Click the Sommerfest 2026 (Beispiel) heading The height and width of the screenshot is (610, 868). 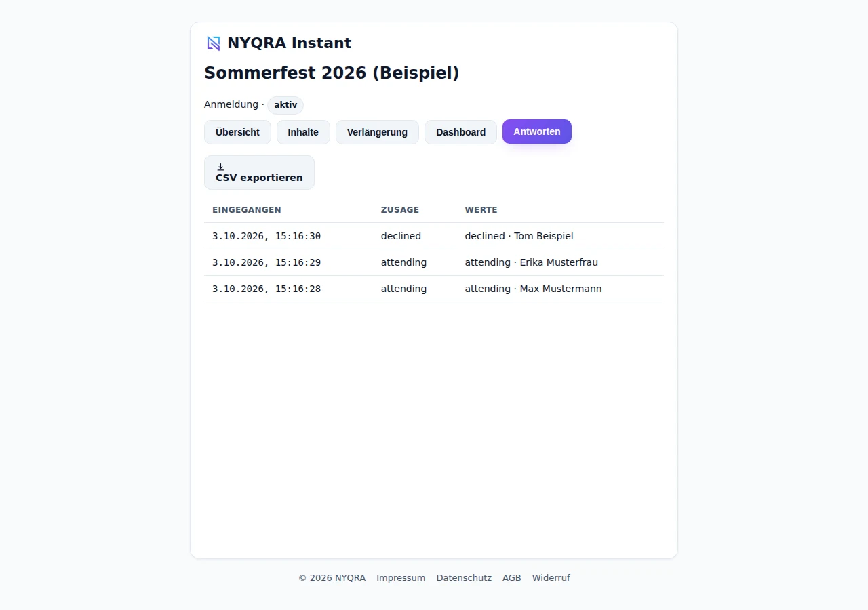pyautogui.click(x=332, y=73)
